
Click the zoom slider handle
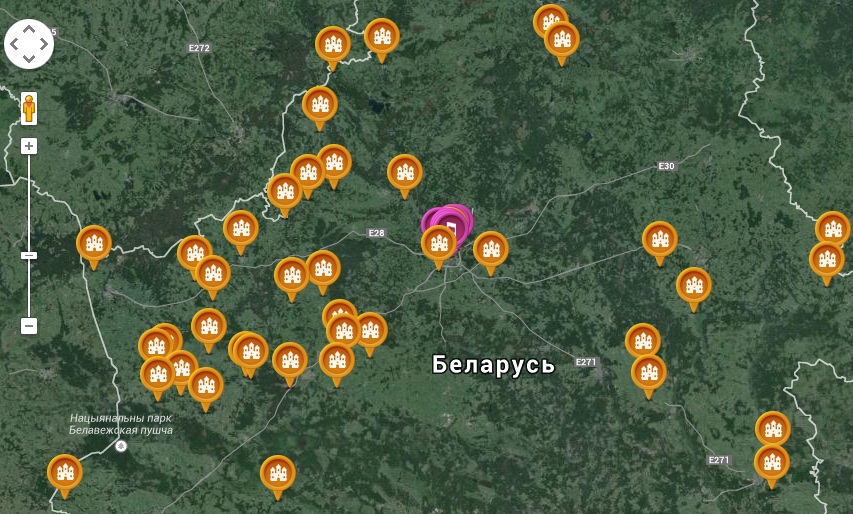click(29, 256)
